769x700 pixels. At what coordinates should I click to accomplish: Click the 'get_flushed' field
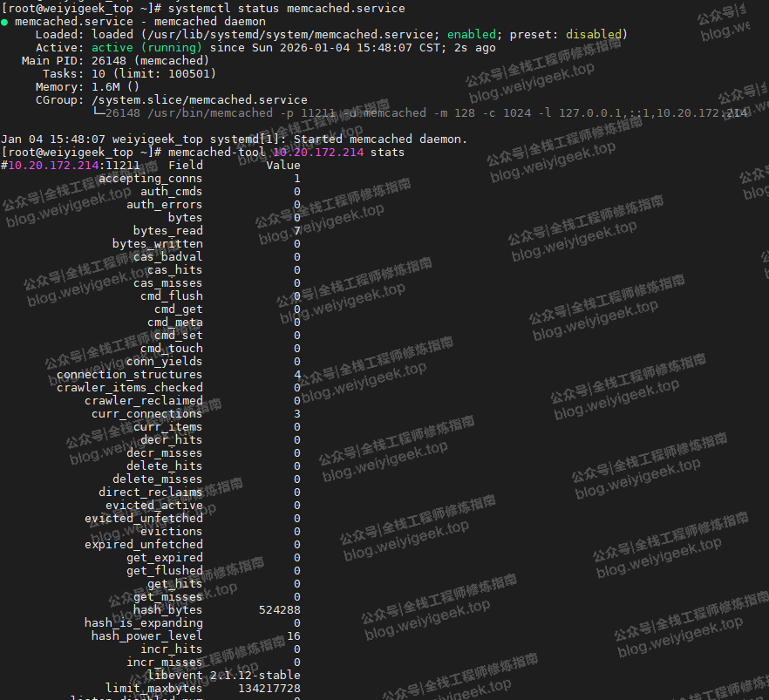164,571
